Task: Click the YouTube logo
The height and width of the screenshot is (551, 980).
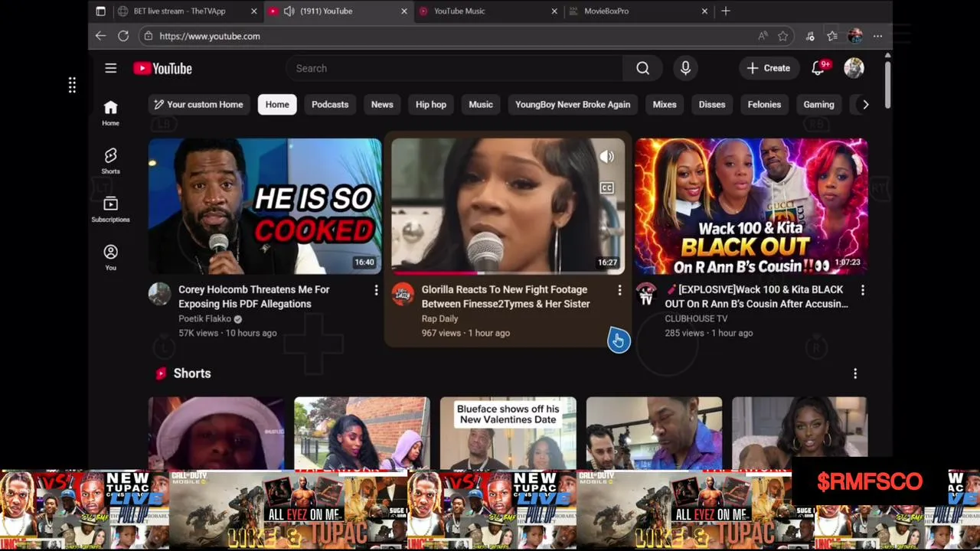Action: click(x=162, y=68)
